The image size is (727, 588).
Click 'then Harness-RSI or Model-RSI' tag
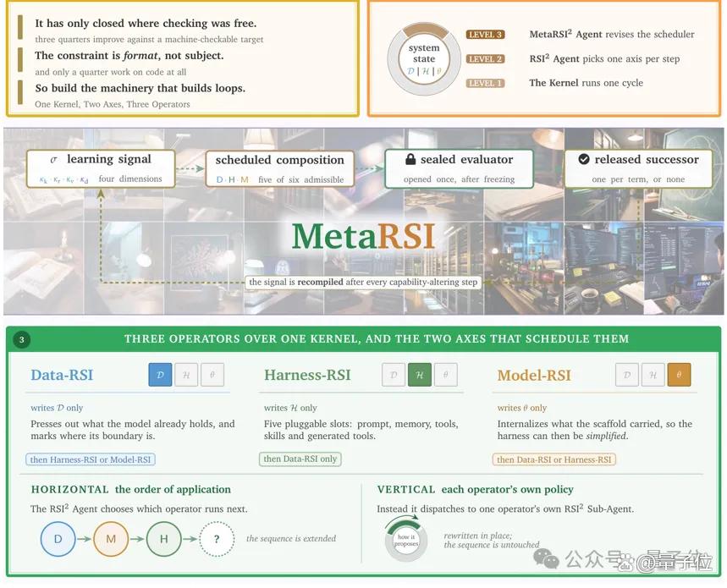[91, 459]
